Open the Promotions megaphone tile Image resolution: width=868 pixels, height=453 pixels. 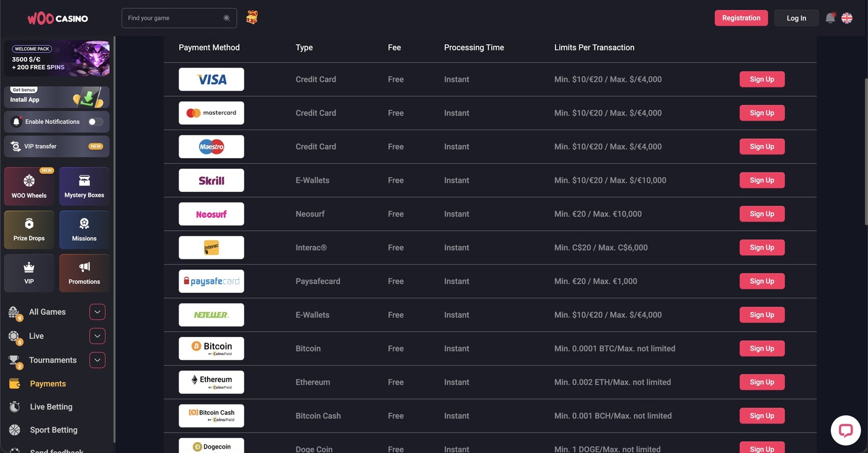84,273
